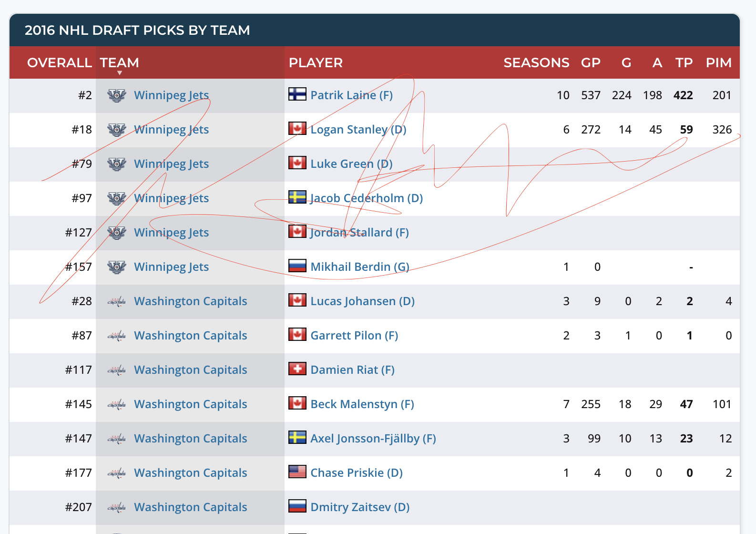Open Washington Capitals link in row #145
This screenshot has height=534, width=756.
pos(190,404)
